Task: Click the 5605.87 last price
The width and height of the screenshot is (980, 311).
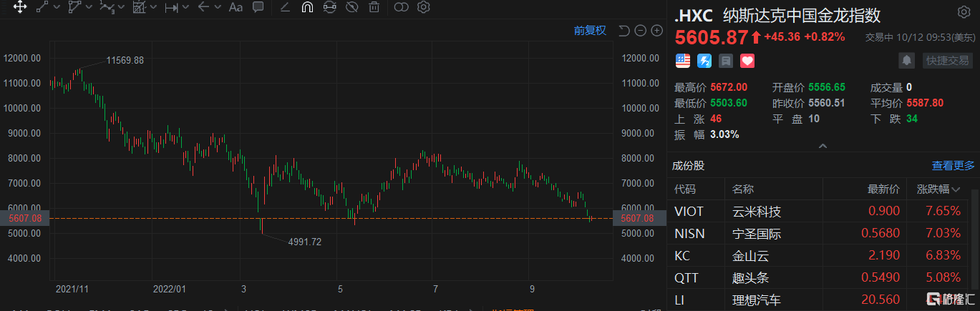Action: [x=711, y=36]
